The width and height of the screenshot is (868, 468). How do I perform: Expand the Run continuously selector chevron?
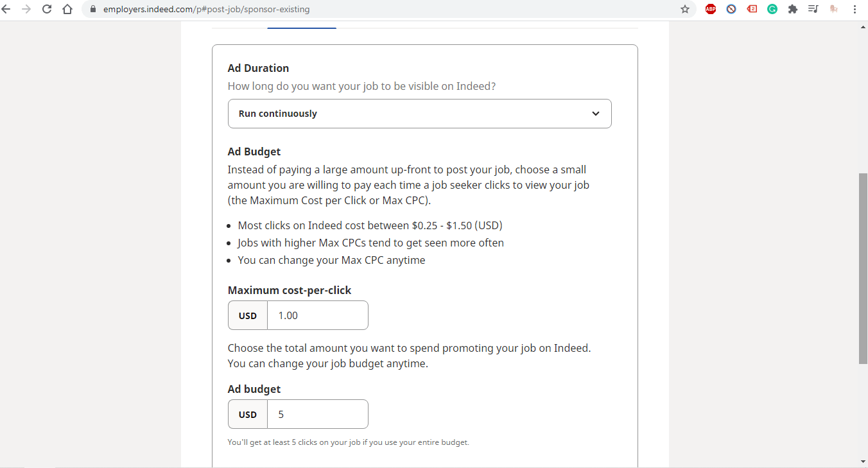[x=596, y=113]
